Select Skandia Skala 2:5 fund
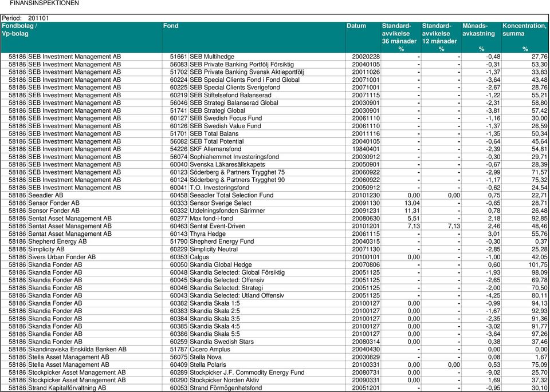The image size is (550, 392). click(x=215, y=311)
